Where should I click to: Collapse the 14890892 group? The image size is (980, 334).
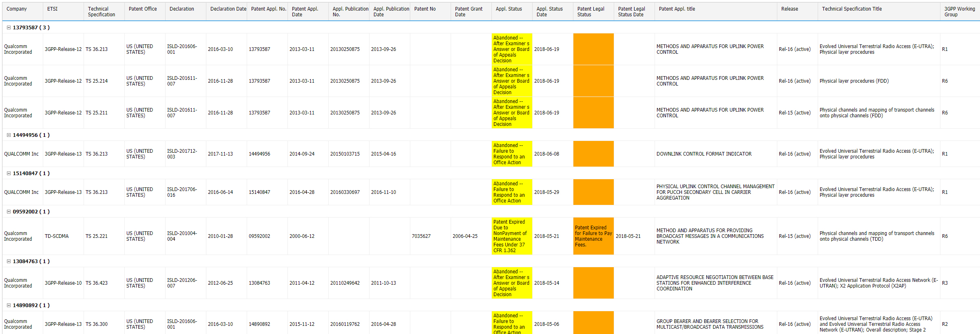[9, 305]
